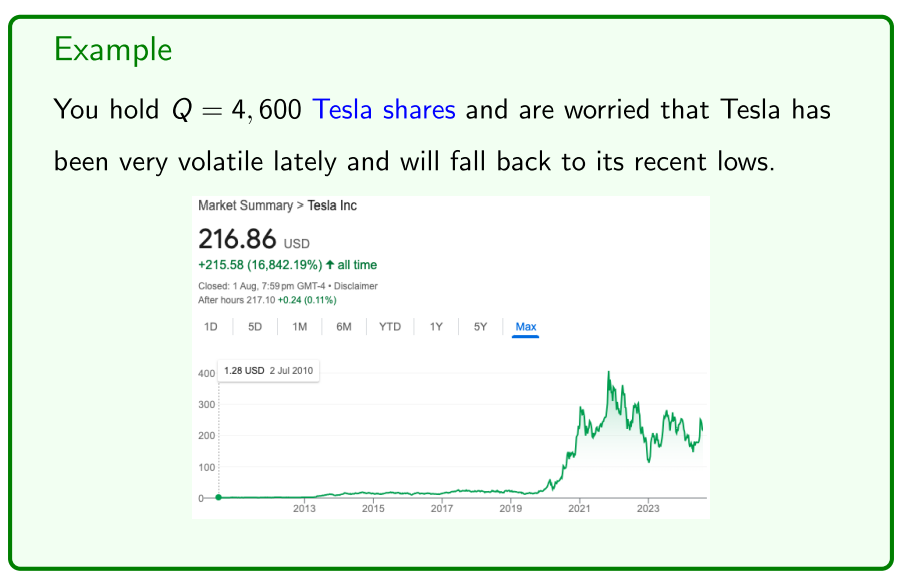Pick the 5Y time range tab
This screenshot has width=909, height=580.
(x=480, y=327)
